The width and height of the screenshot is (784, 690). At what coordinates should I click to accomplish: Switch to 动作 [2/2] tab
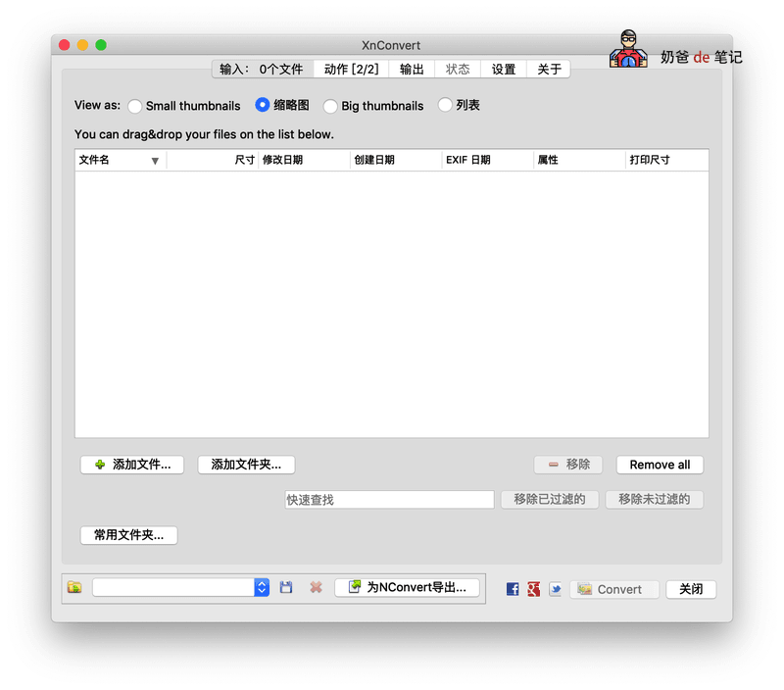pos(351,69)
